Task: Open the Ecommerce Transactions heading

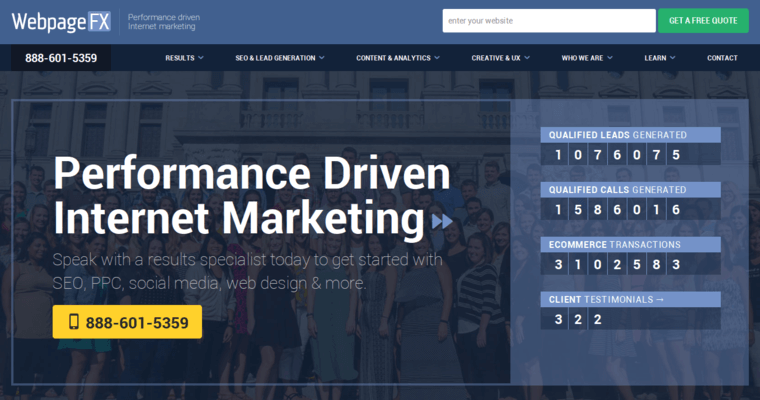Action: tap(615, 244)
